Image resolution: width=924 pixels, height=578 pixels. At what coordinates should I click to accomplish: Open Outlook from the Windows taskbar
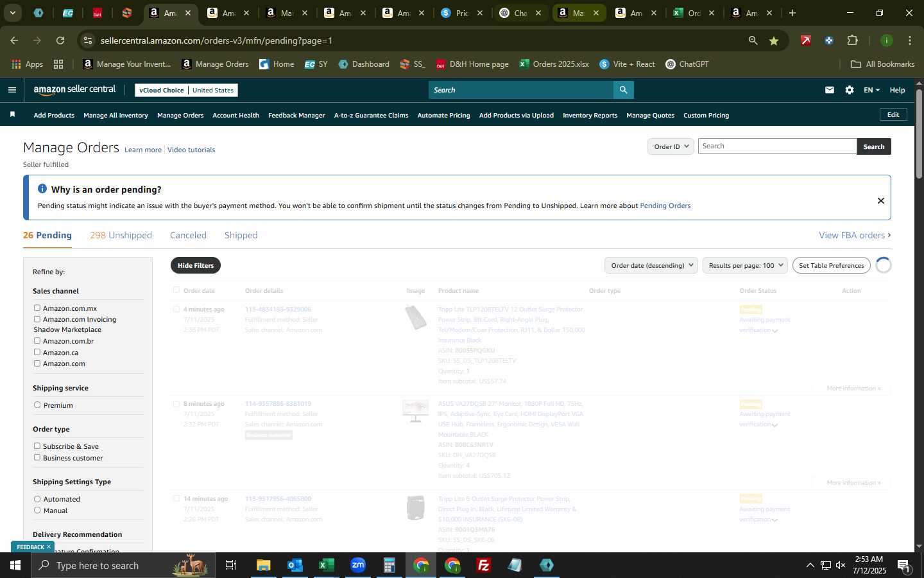click(295, 565)
